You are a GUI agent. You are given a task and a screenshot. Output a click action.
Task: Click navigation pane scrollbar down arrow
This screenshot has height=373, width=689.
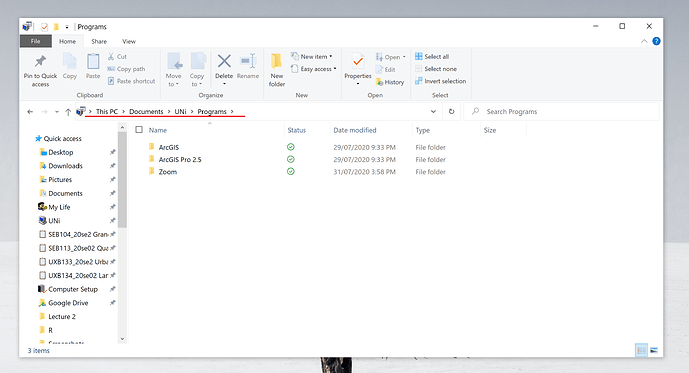tap(123, 339)
